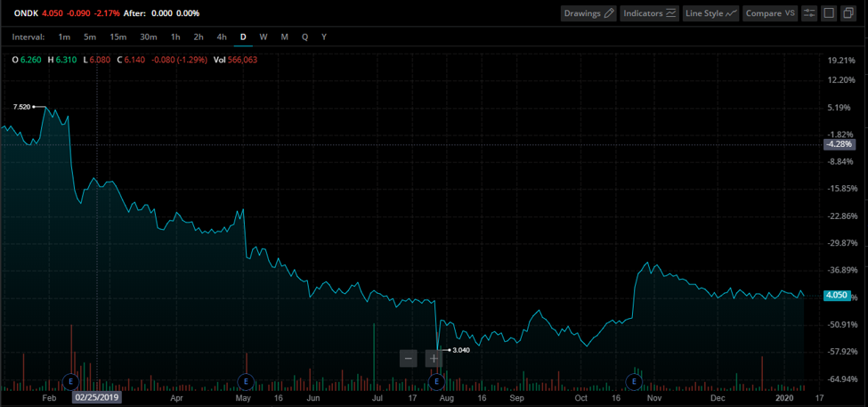Expand the Line Style options
This screenshot has height=407, width=868.
(710, 13)
